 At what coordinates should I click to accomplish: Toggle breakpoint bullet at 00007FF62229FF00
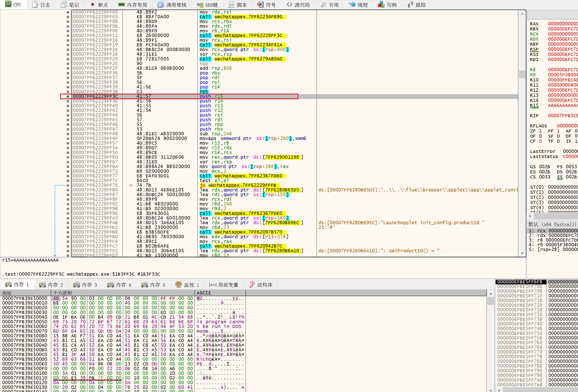(68, 12)
